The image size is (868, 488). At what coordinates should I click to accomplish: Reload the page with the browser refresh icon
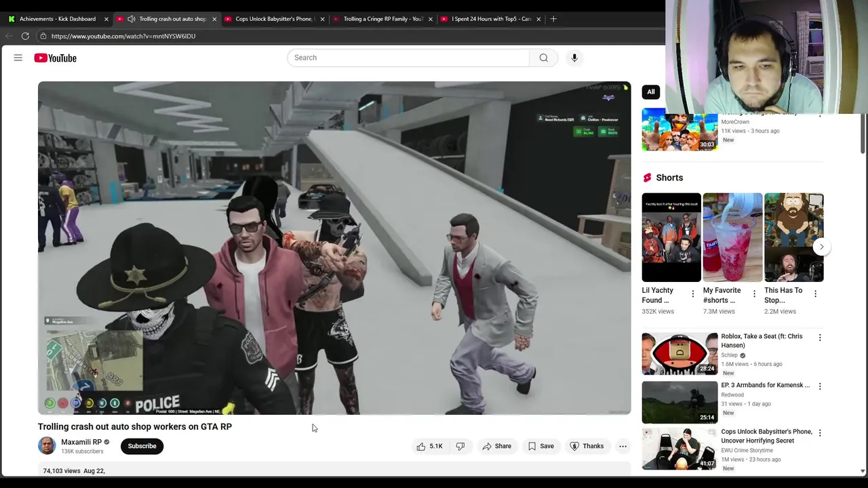(25, 36)
